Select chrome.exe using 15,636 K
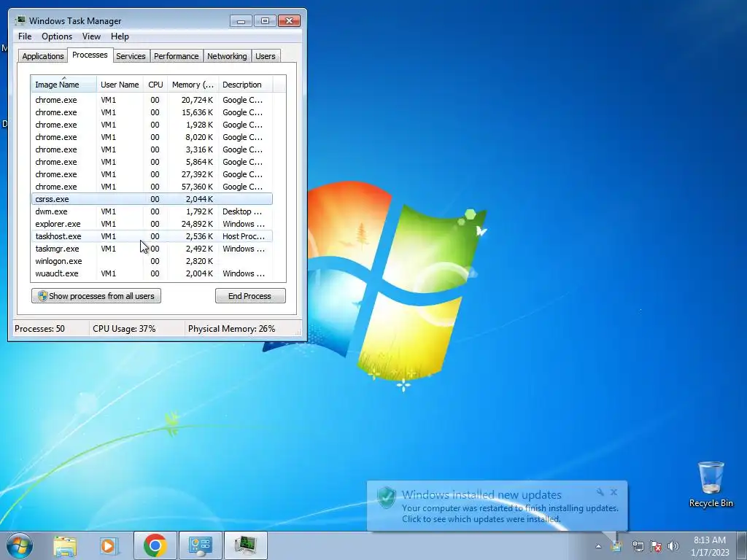The image size is (747, 560). 152,112
